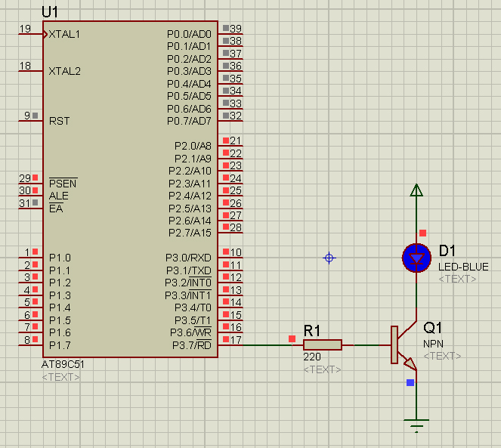Click the gray logic indicator at pin 32
The height and width of the screenshot is (448, 501).
(226, 116)
